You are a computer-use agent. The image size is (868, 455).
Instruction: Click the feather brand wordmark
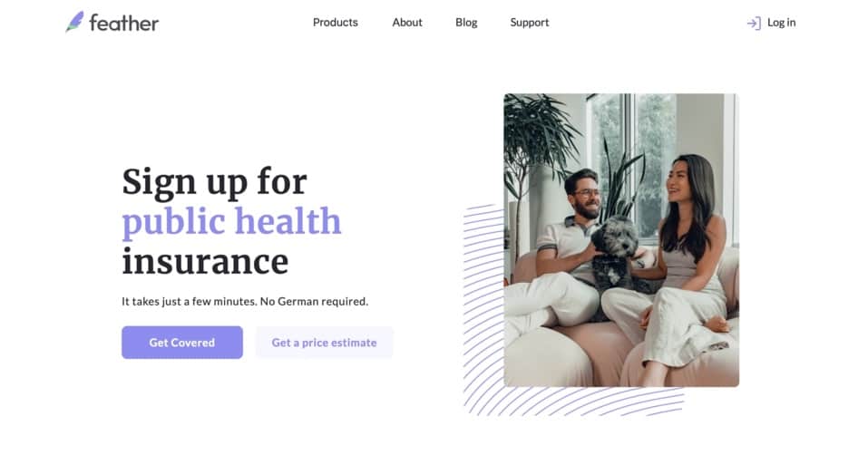[x=124, y=24]
